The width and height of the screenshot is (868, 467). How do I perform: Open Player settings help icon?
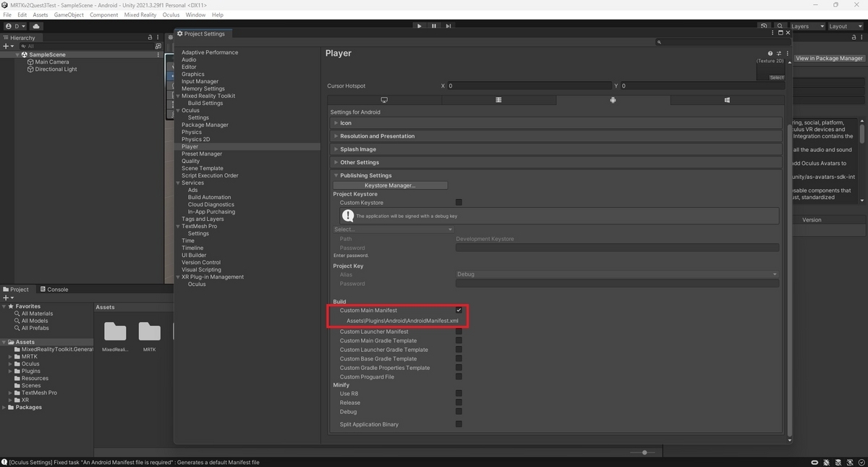point(770,53)
